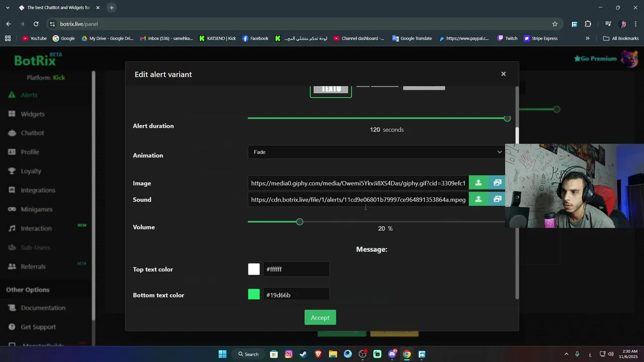644x362 pixels.
Task: Open the Animation dropdown set to Fade
Action: (x=376, y=152)
